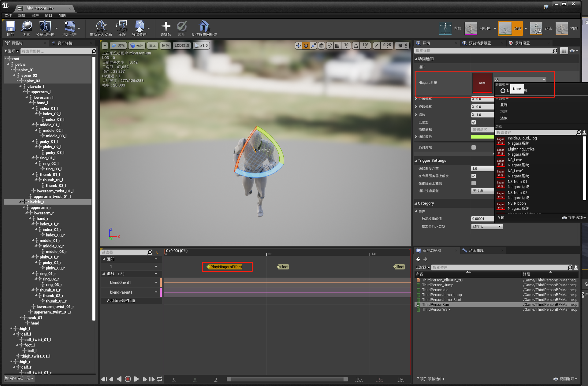Click 清除 (Clear) in the asset menu
The height and width of the screenshot is (386, 588).
click(x=504, y=118)
